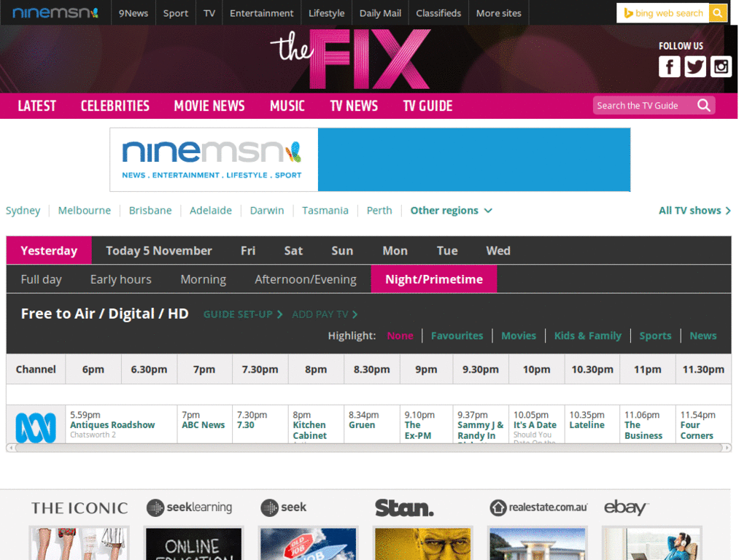Open Guide Set-Up chevron link
This screenshot has width=747, height=560.
[x=243, y=314]
